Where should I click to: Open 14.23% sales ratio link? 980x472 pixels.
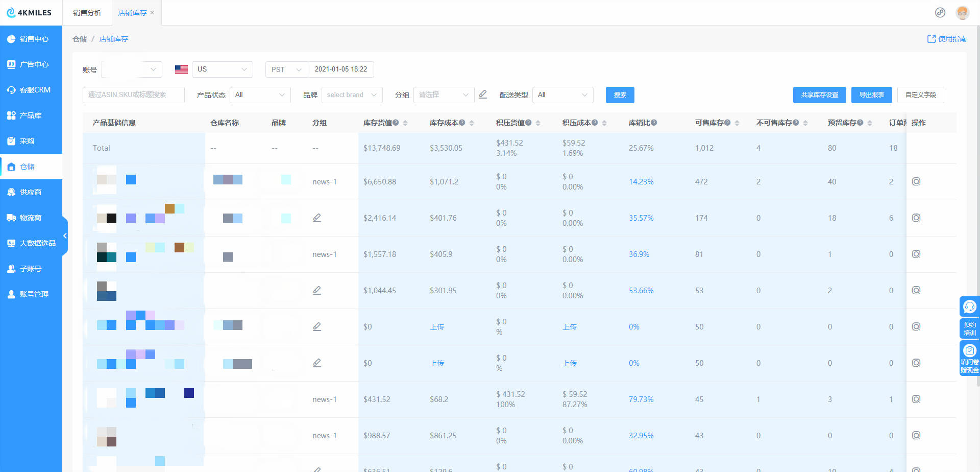tap(641, 182)
